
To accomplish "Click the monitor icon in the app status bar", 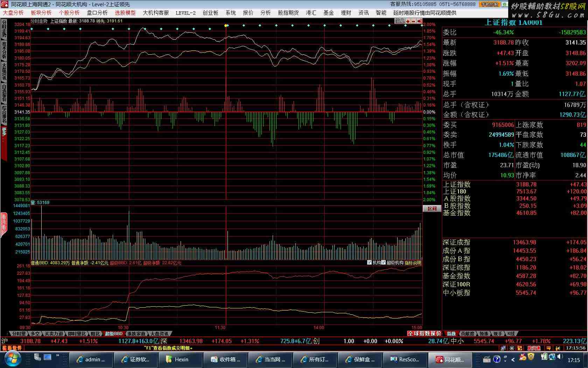I will [503, 348].
